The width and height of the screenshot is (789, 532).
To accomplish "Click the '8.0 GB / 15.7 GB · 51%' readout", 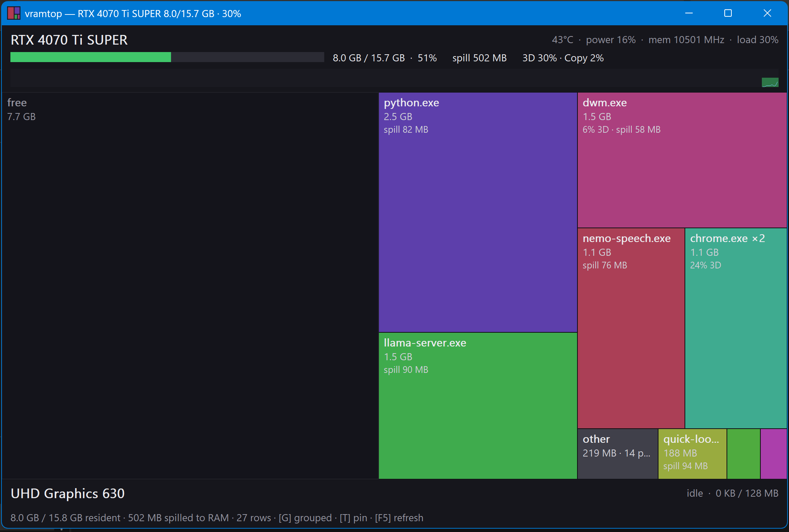I will (x=385, y=58).
